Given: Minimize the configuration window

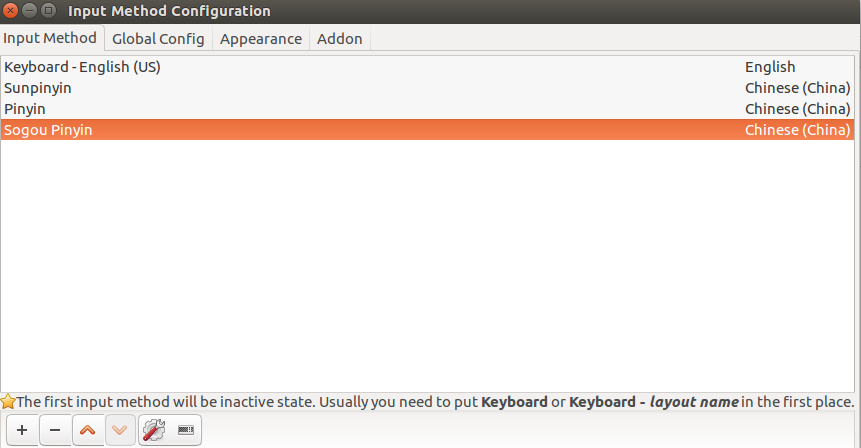Looking at the screenshot, I should point(29,11).
